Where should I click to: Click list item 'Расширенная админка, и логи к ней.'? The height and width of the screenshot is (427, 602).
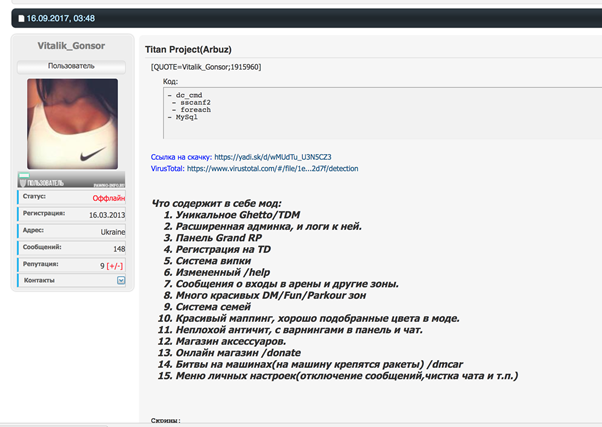click(x=269, y=227)
